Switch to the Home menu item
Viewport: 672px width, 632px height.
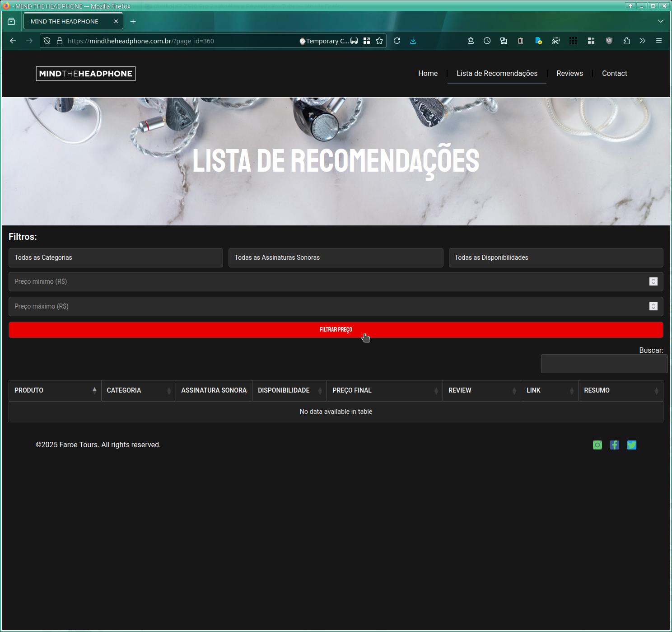pyautogui.click(x=427, y=73)
